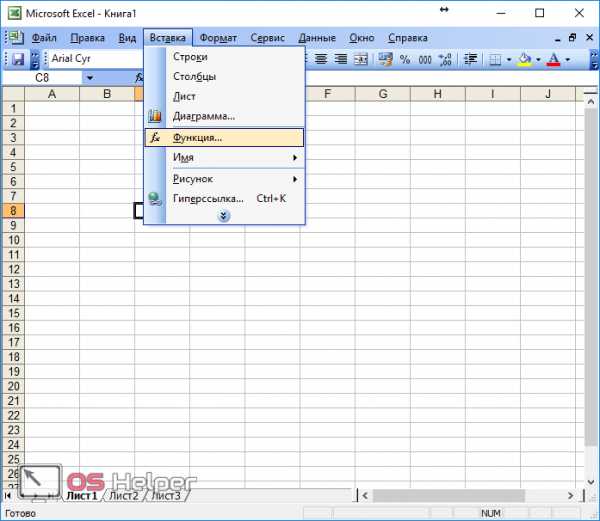
Task: Switch to Лист2 sheet tab
Action: (124, 496)
